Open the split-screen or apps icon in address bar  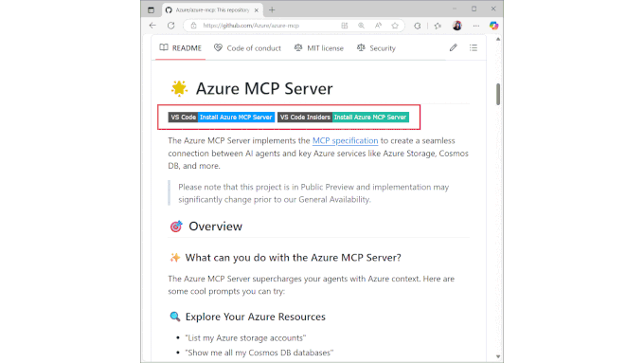click(344, 26)
